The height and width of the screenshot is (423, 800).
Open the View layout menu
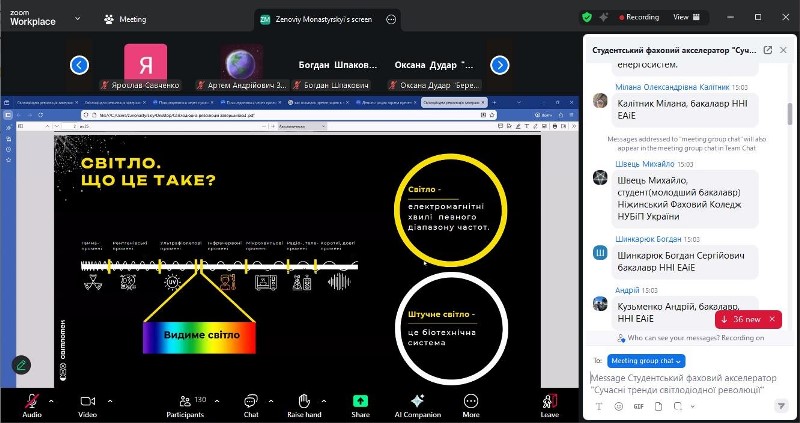684,17
